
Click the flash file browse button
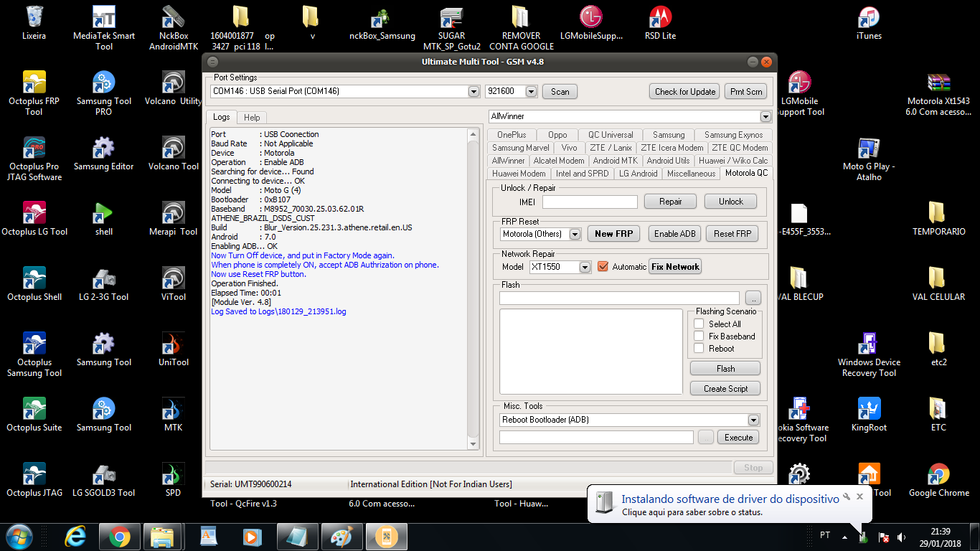[x=753, y=298]
